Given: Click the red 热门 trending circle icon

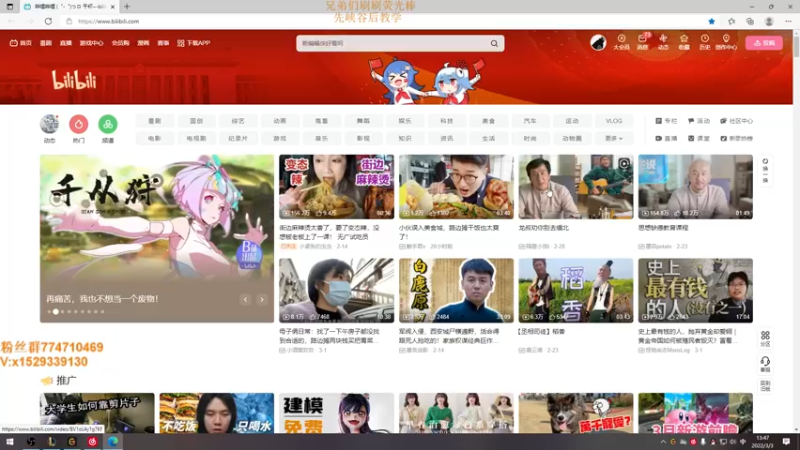Looking at the screenshot, I should [x=79, y=124].
